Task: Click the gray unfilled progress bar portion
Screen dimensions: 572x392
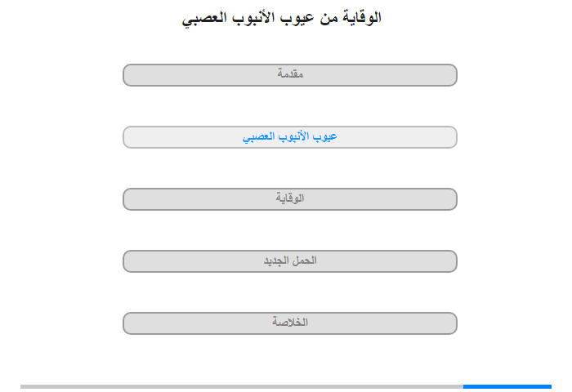Action: [242, 386]
